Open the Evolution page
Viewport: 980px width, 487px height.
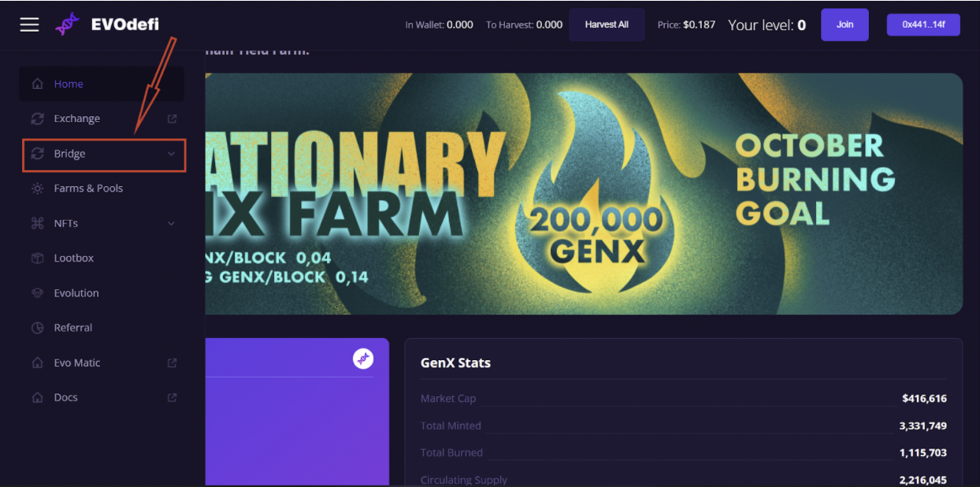(102, 292)
